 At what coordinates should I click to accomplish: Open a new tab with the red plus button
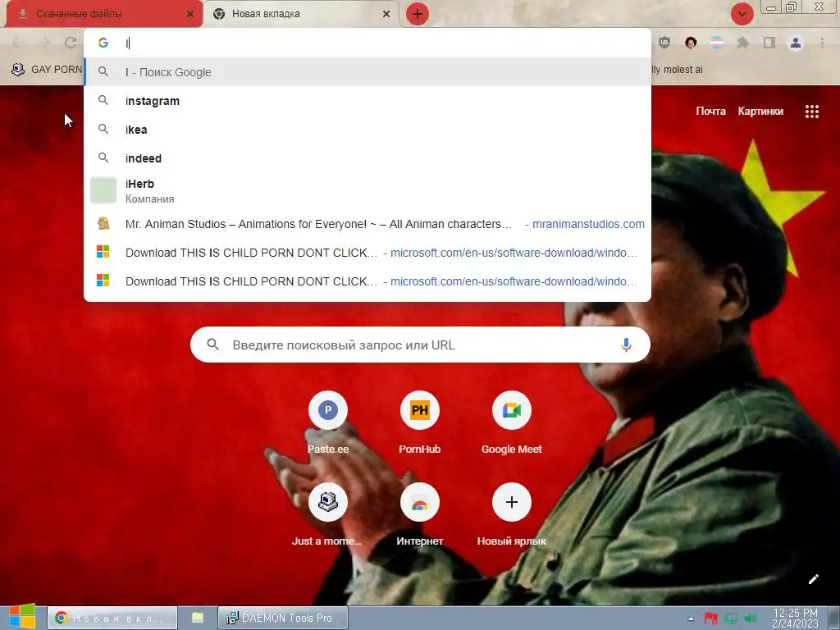click(x=418, y=14)
